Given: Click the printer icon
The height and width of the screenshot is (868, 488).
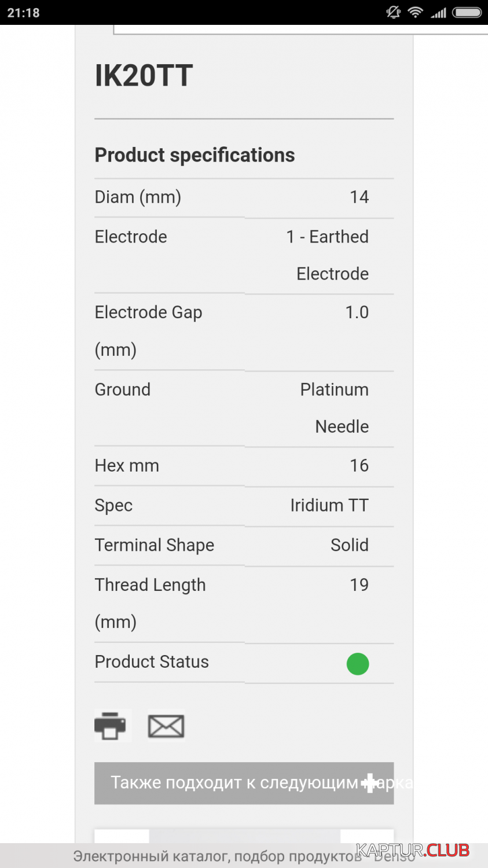Looking at the screenshot, I should (x=111, y=726).
